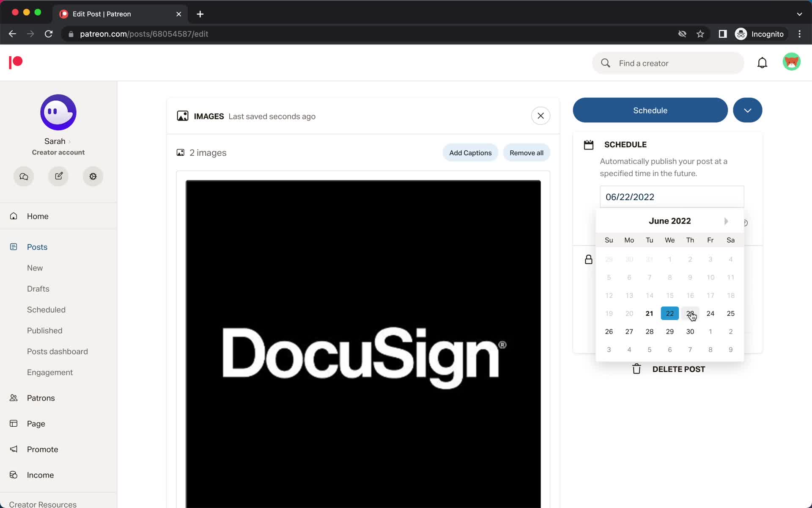Click Remove all images button
Viewport: 812px width, 508px height.
tap(527, 153)
